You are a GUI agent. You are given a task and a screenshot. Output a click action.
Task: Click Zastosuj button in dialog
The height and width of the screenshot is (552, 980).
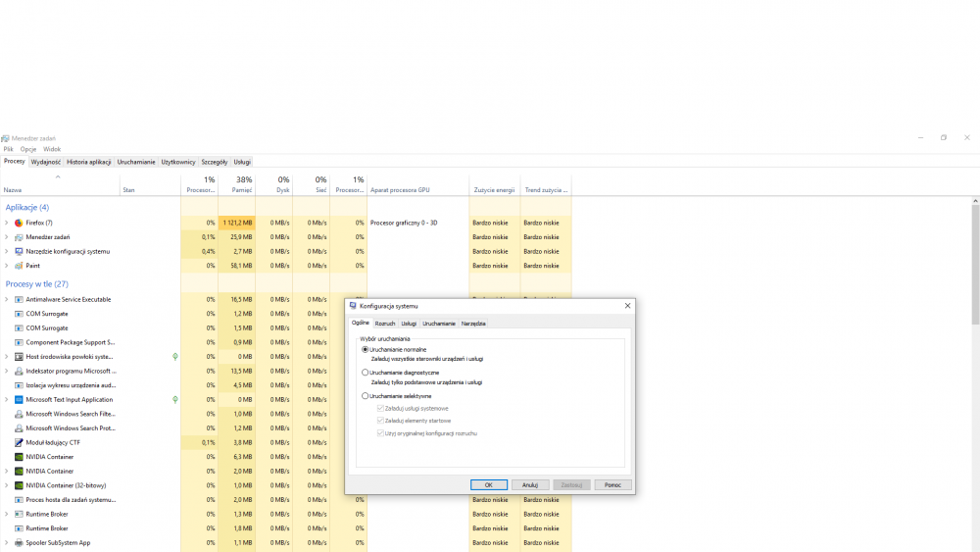[571, 485]
